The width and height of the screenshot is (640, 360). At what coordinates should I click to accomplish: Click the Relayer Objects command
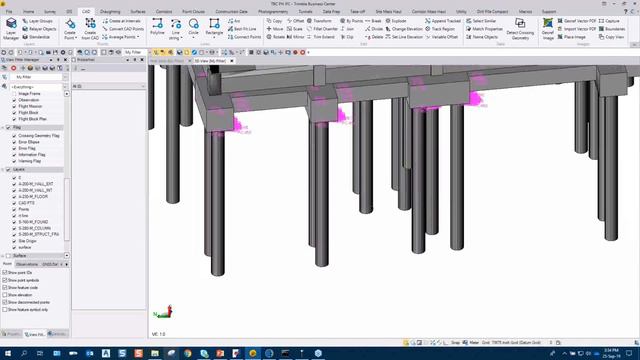(x=39, y=29)
